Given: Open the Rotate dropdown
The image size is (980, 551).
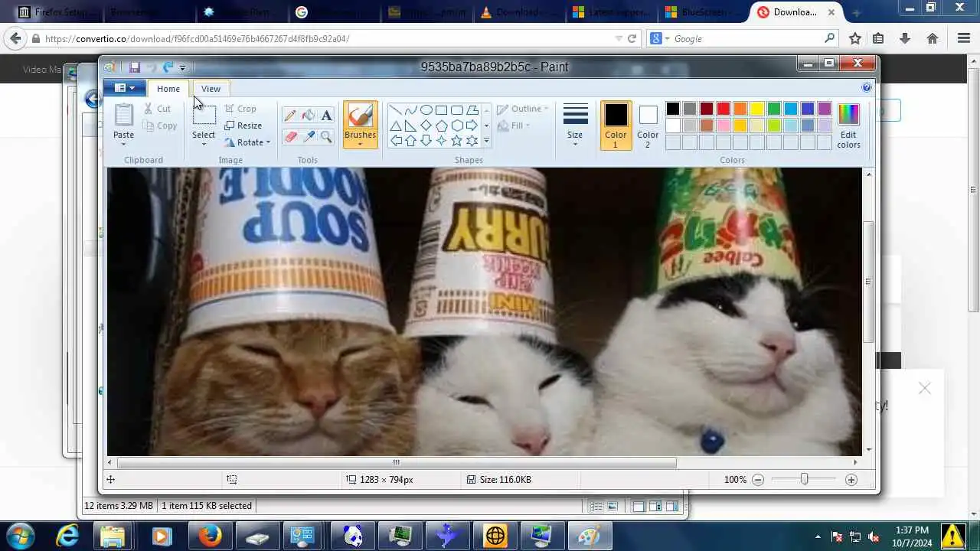Looking at the screenshot, I should (247, 142).
